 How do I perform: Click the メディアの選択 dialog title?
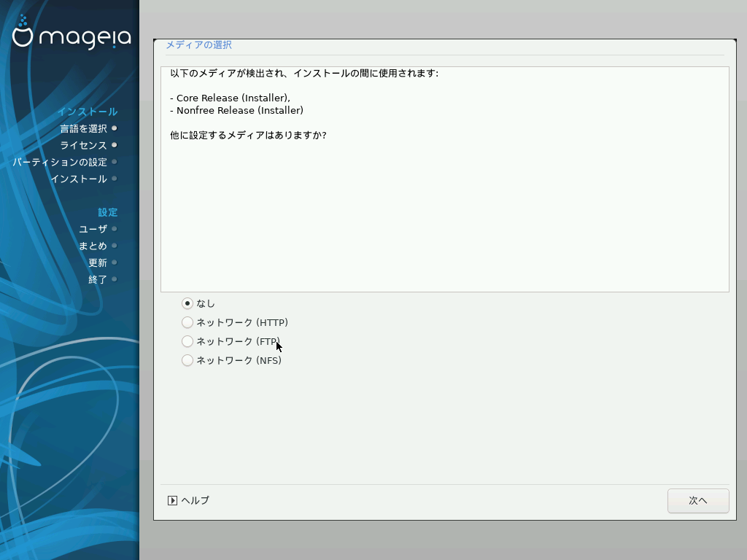pos(198,44)
